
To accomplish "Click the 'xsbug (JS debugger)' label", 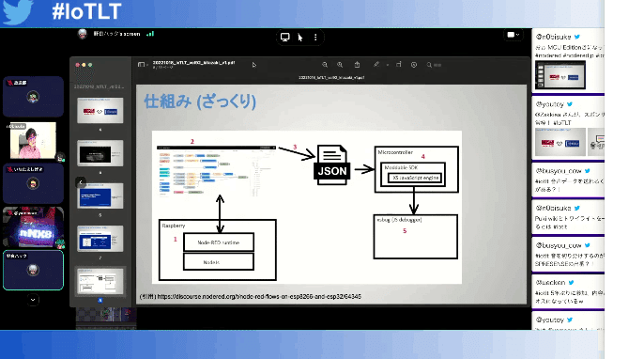I will coord(399,220).
